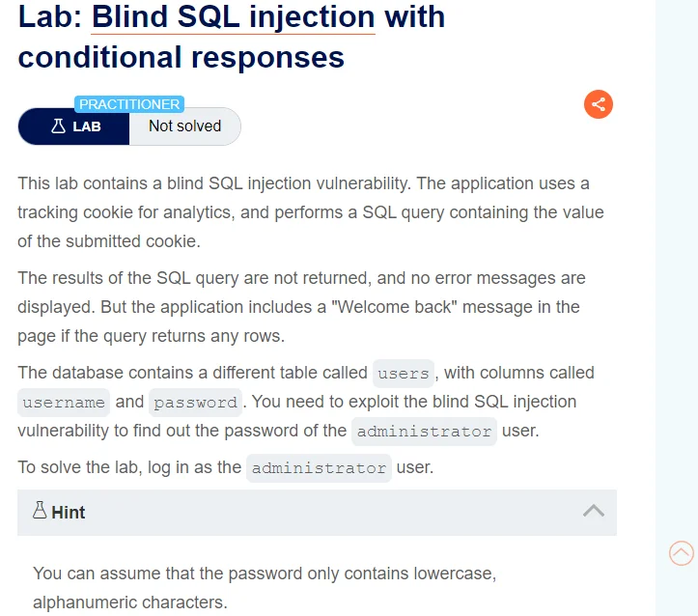
Task: Click the Not solved status indicator
Action: coord(184,126)
